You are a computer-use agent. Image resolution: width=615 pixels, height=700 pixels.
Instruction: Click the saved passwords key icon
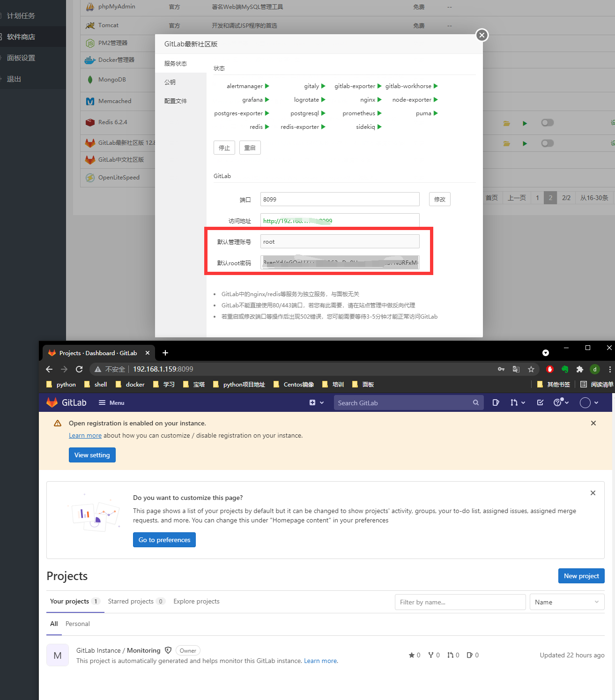point(501,369)
